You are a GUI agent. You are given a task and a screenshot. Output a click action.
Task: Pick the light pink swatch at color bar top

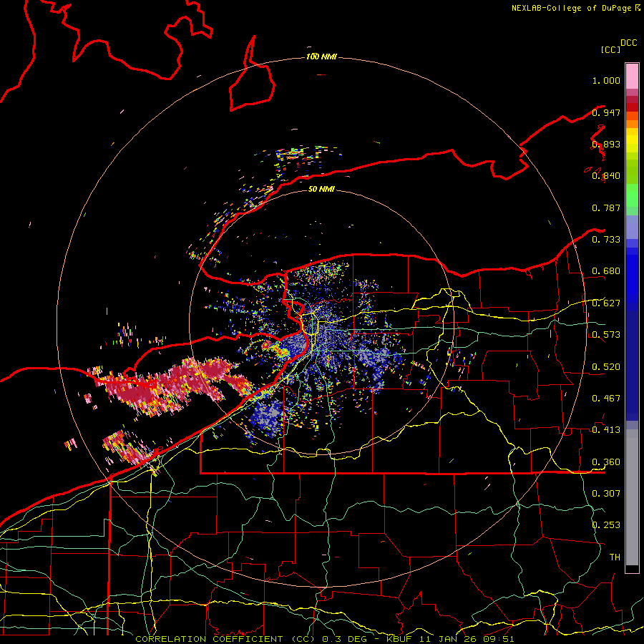point(632,77)
